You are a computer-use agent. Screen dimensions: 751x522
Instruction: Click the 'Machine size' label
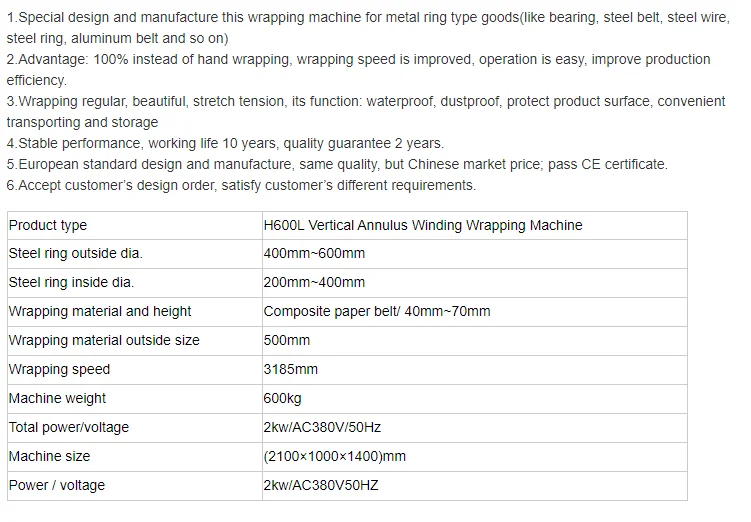49,456
